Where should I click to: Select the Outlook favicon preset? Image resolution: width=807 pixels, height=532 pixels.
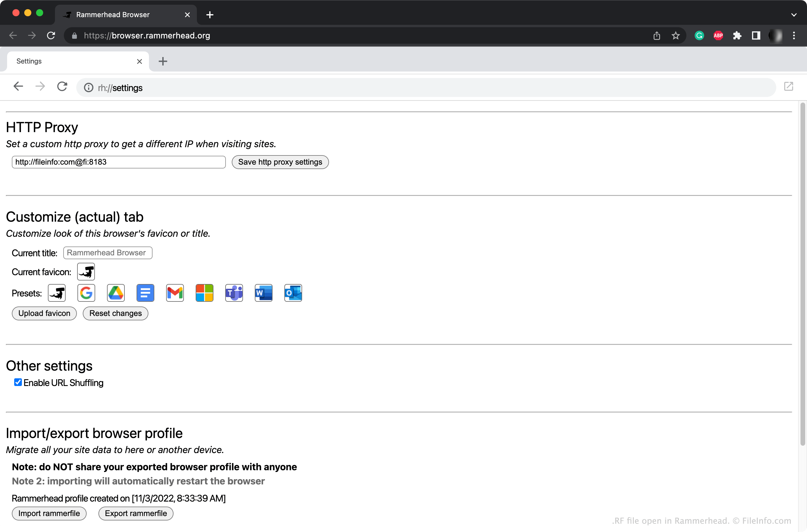point(293,293)
